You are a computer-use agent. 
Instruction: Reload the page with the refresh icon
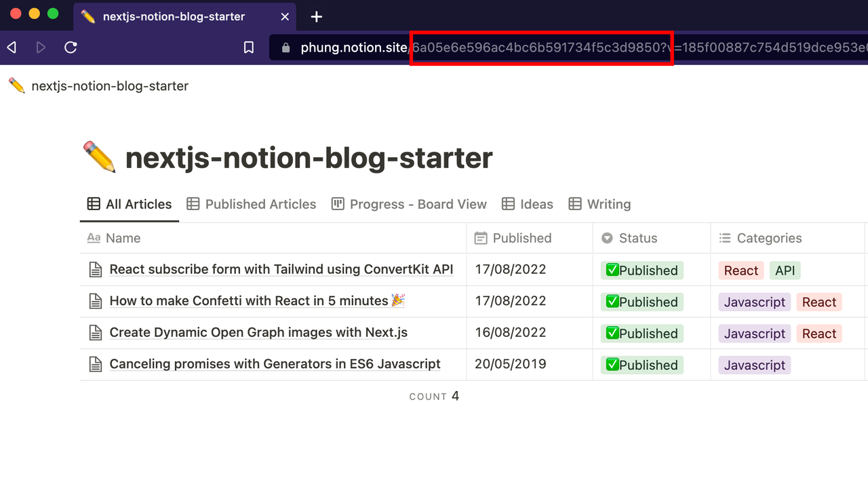pos(71,47)
